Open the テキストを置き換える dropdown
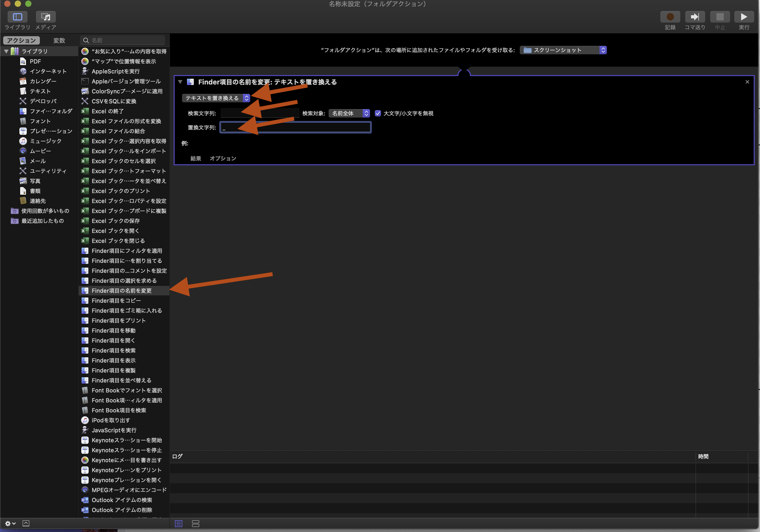 [x=216, y=98]
